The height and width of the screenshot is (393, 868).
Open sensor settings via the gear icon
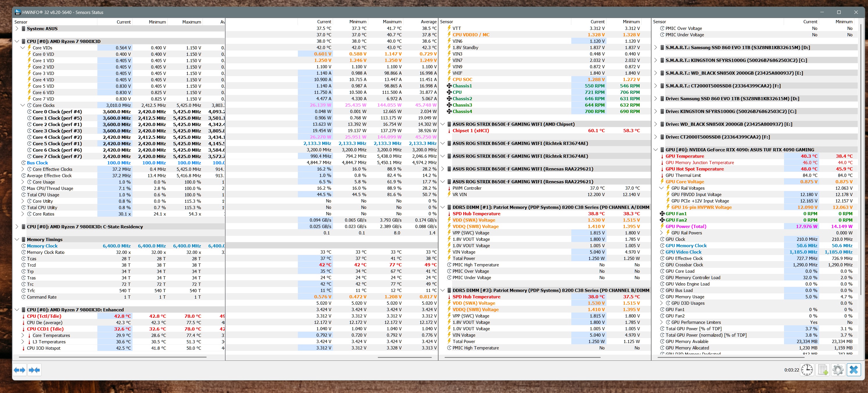point(838,370)
